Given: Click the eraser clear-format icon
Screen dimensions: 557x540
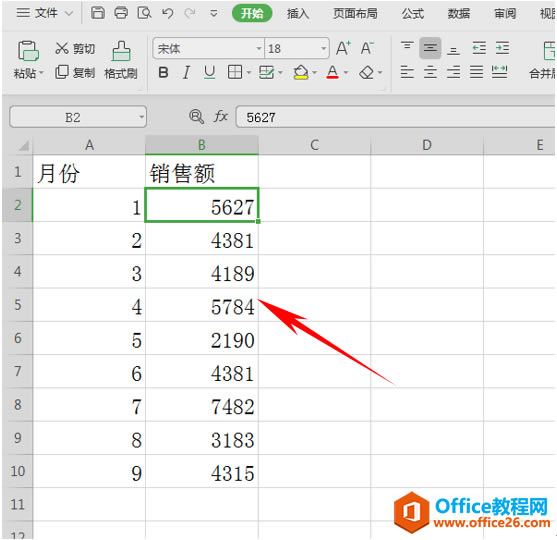Looking at the screenshot, I should 367,73.
